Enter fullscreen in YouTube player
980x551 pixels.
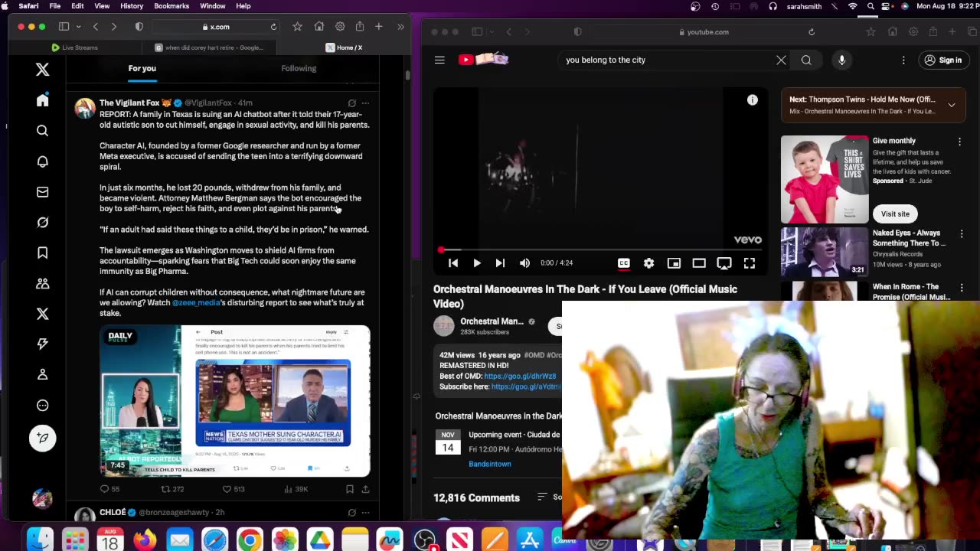point(750,263)
